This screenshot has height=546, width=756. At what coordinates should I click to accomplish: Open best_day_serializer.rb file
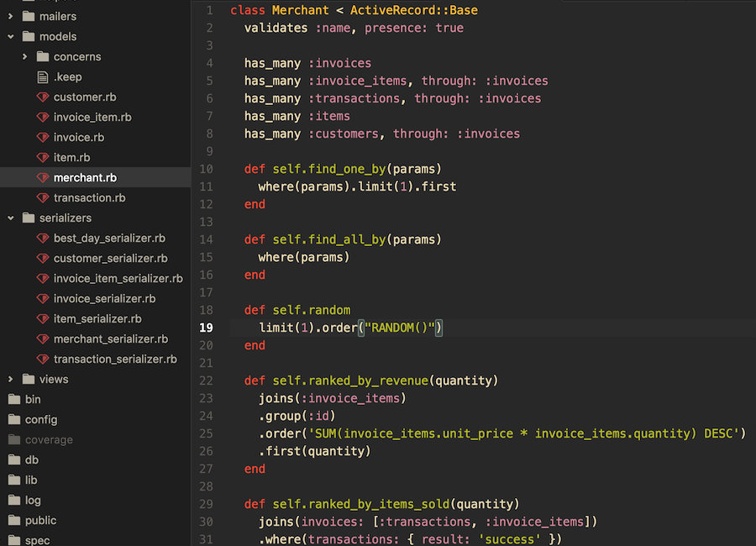(x=109, y=239)
